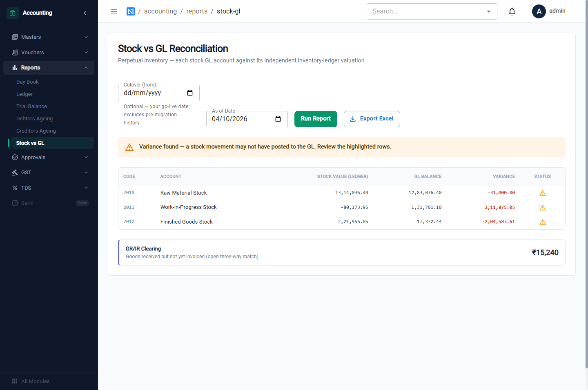Click the admin username label
This screenshot has height=390, width=588.
point(557,11)
